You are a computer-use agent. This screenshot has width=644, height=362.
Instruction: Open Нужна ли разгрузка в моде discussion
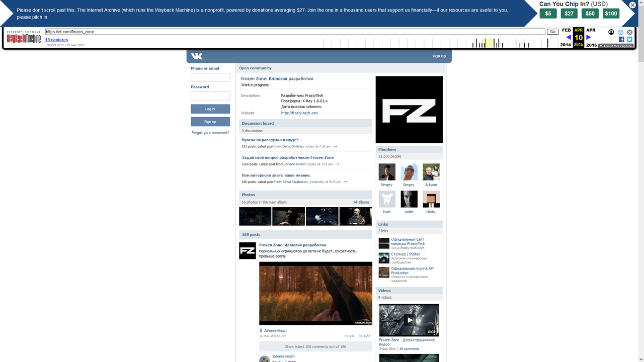270,140
